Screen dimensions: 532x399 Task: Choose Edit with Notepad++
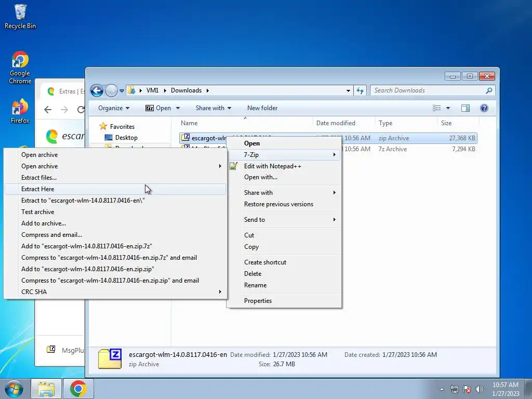(284, 166)
